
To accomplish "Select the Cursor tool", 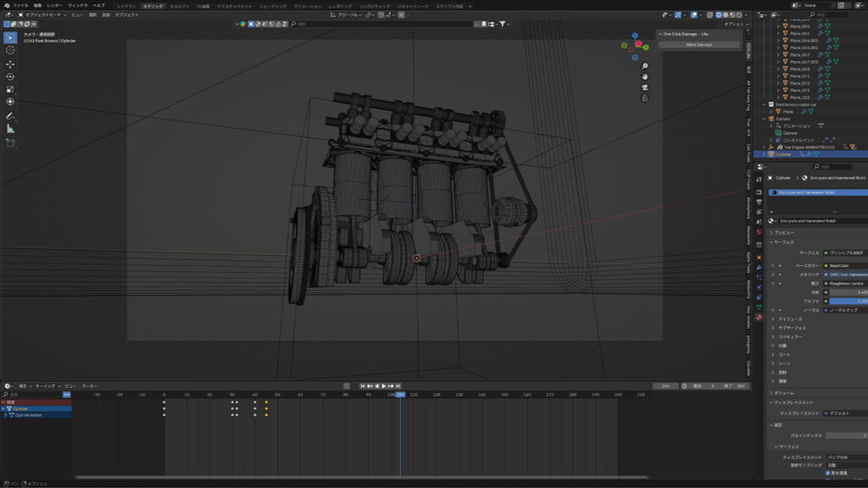I will click(10, 50).
